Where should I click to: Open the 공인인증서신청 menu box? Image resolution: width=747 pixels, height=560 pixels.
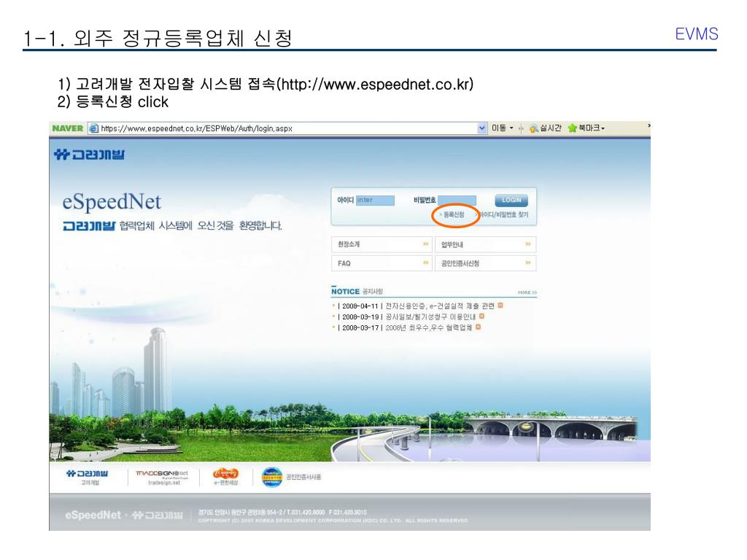[x=485, y=263]
